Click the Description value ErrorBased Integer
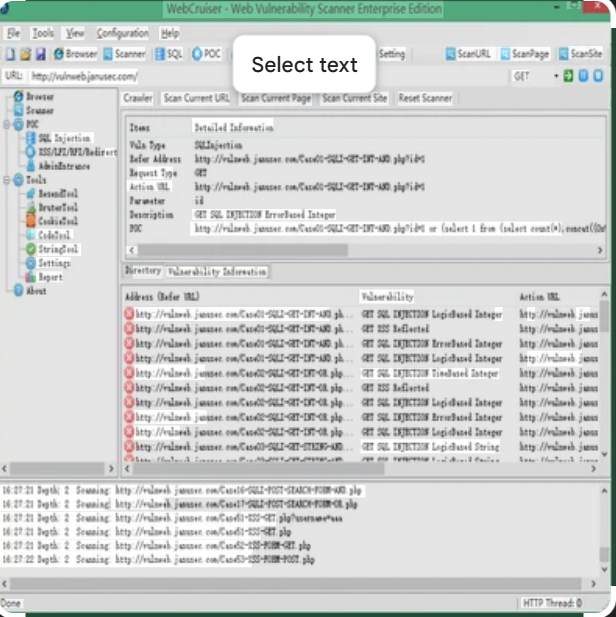 [x=265, y=214]
